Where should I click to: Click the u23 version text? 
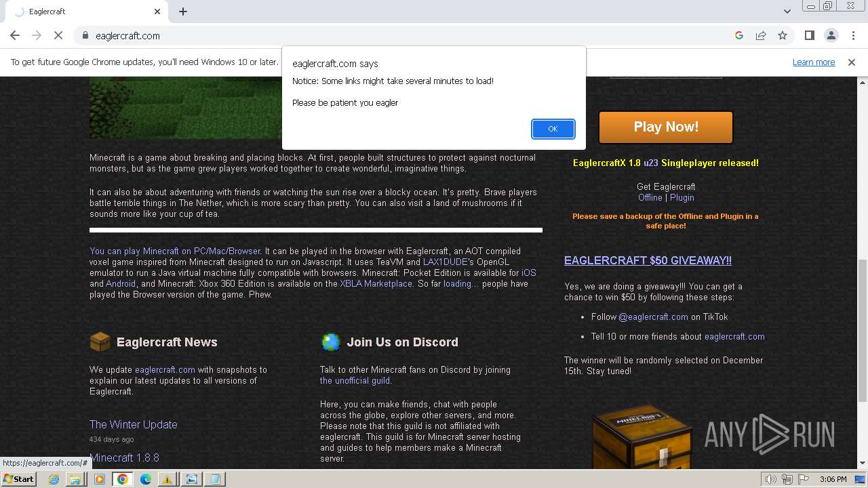coord(650,163)
